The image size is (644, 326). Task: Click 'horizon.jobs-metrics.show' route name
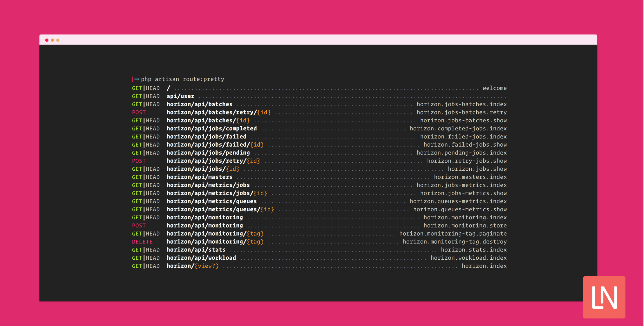[463, 193]
